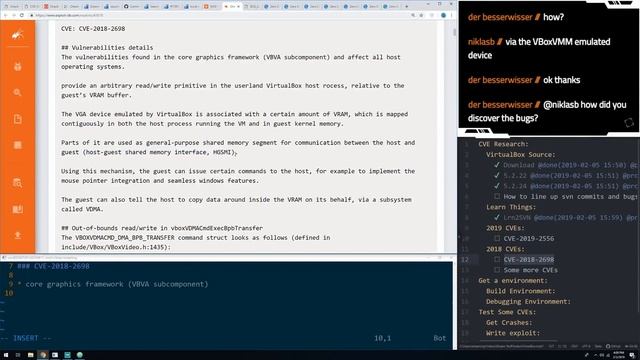Select the 'Debugging Environment:' line
Viewport: 640px width, 360px height.
point(528,302)
